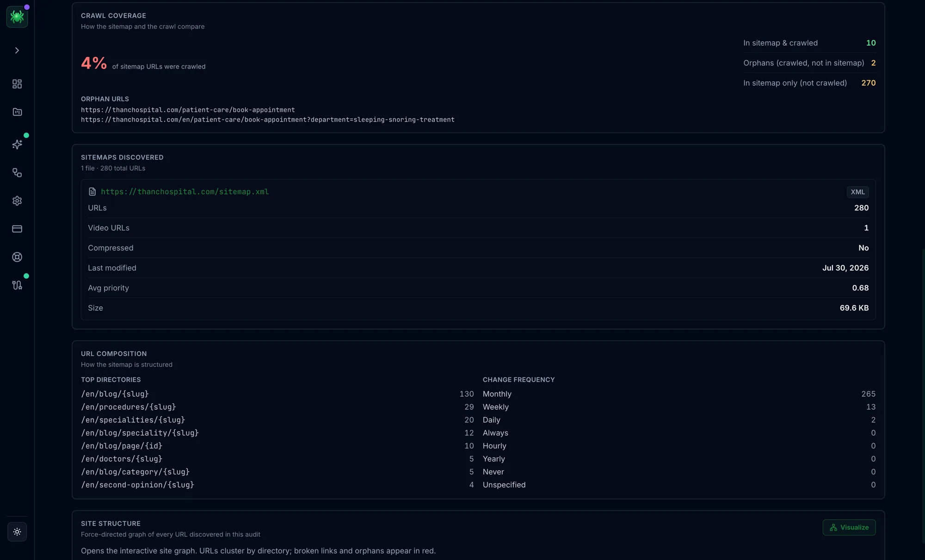Screen dimensions: 925x560
Task: Click the /en/blog/category/{slug} directory row
Action: (277, 472)
